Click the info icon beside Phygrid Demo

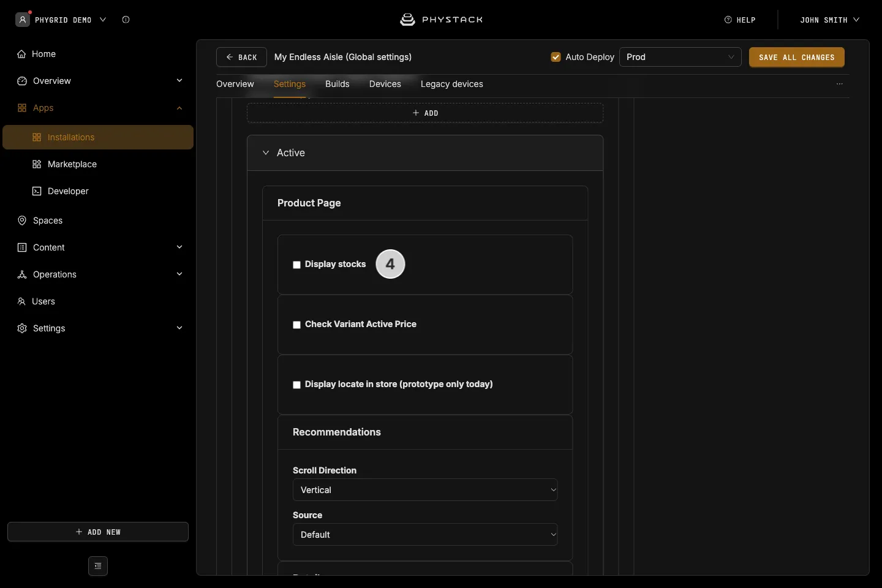pyautogui.click(x=126, y=20)
